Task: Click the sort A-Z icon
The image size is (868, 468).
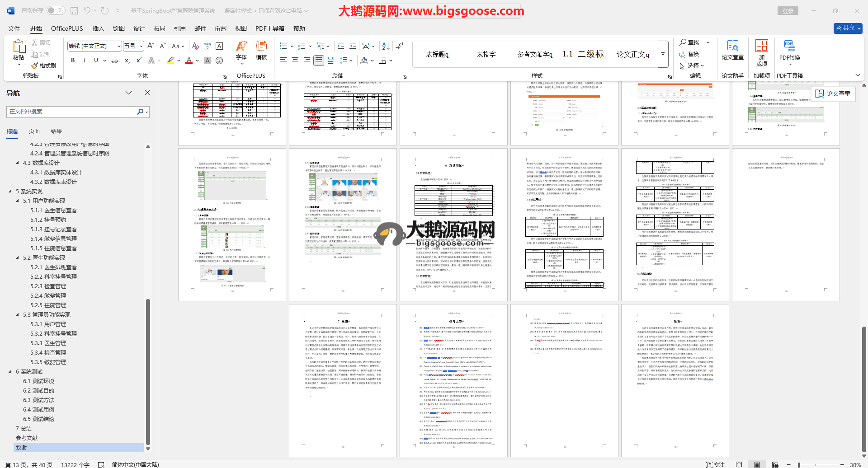Action: click(386, 46)
